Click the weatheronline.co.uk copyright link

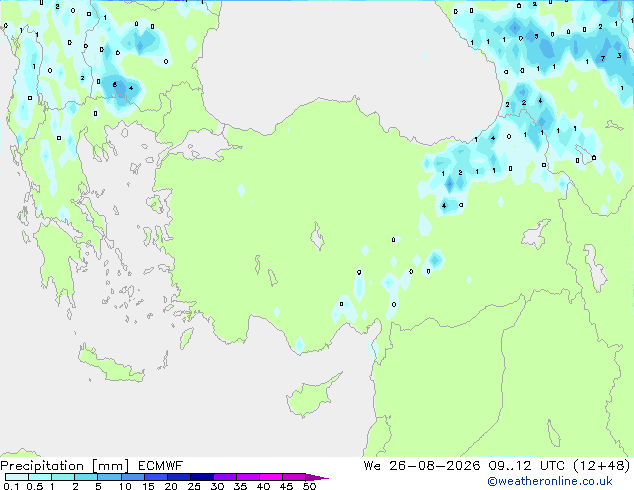pos(550,481)
